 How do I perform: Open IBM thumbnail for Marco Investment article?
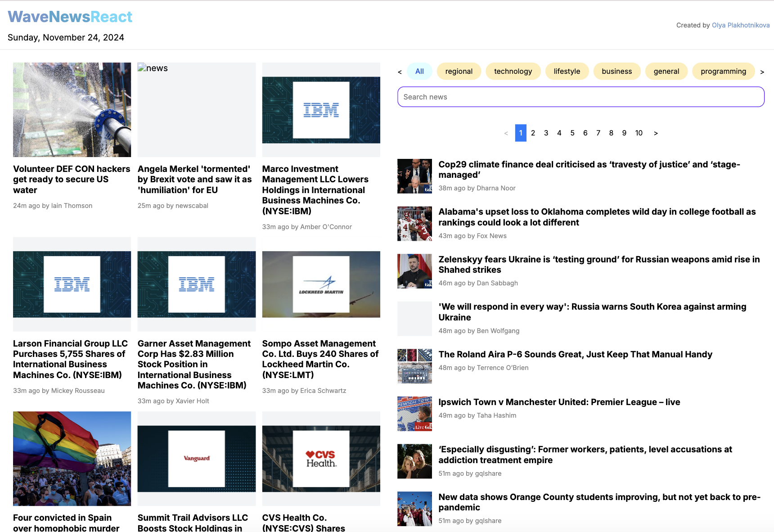tap(321, 110)
